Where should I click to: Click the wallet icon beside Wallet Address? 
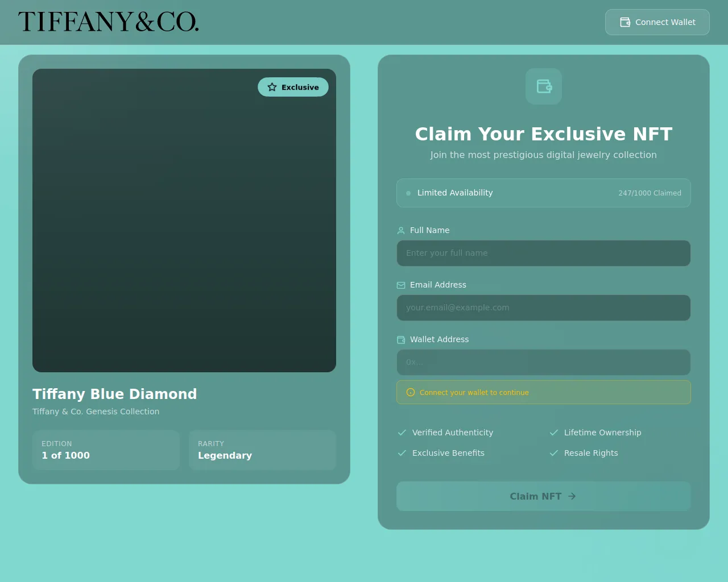pyautogui.click(x=401, y=339)
